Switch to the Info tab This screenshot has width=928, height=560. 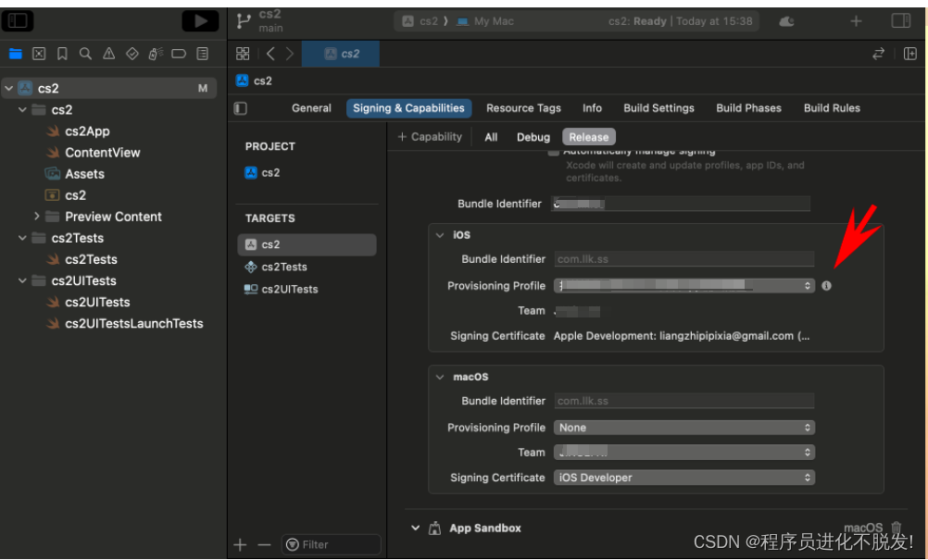(x=592, y=108)
